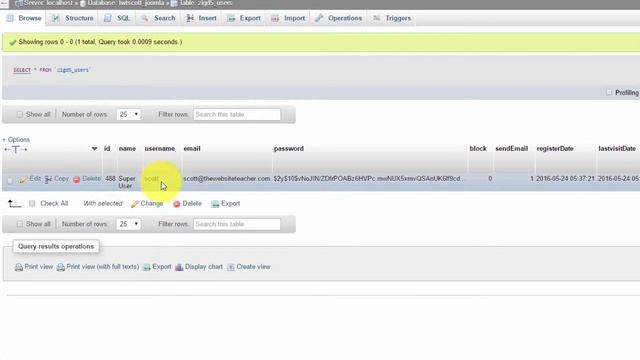The image size is (640, 360).
Task: Click the SQL tab document icon
Action: pos(108,18)
